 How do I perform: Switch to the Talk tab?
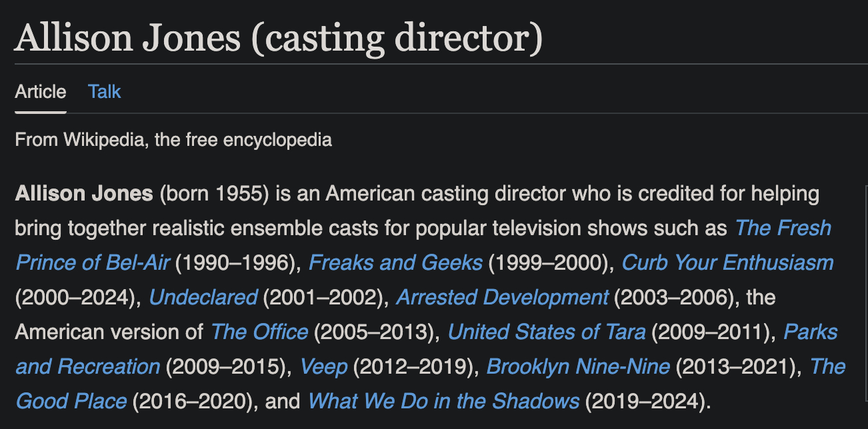click(104, 91)
